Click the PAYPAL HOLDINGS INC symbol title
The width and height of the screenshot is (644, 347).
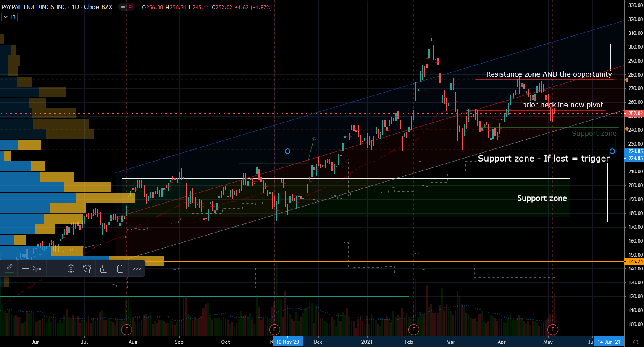(34, 7)
